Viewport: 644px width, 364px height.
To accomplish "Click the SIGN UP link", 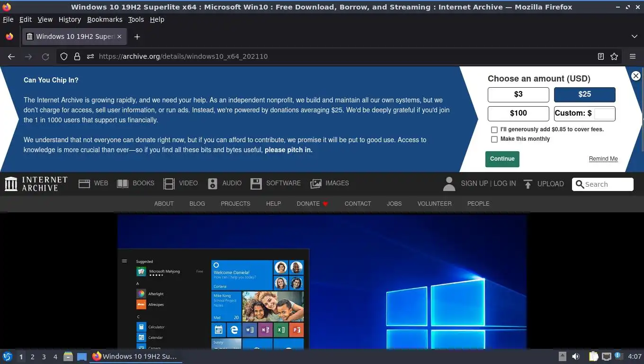I will (x=474, y=184).
